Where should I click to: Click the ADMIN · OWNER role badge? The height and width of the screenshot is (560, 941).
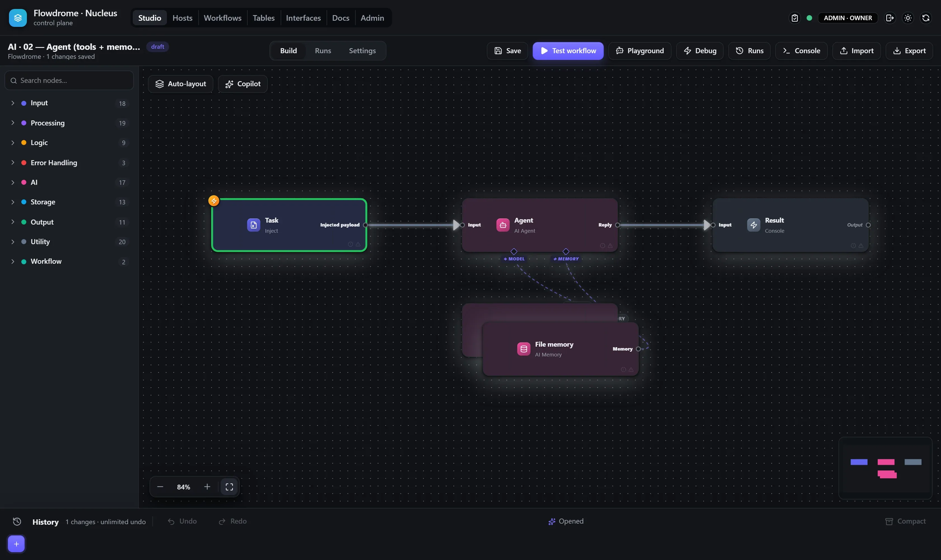pyautogui.click(x=848, y=18)
